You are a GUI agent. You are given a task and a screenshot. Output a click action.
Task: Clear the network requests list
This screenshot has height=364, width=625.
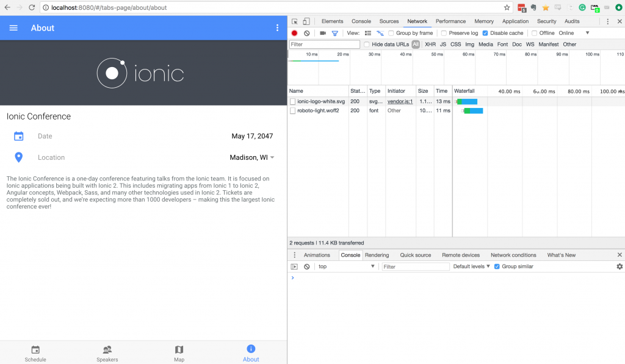(x=306, y=33)
